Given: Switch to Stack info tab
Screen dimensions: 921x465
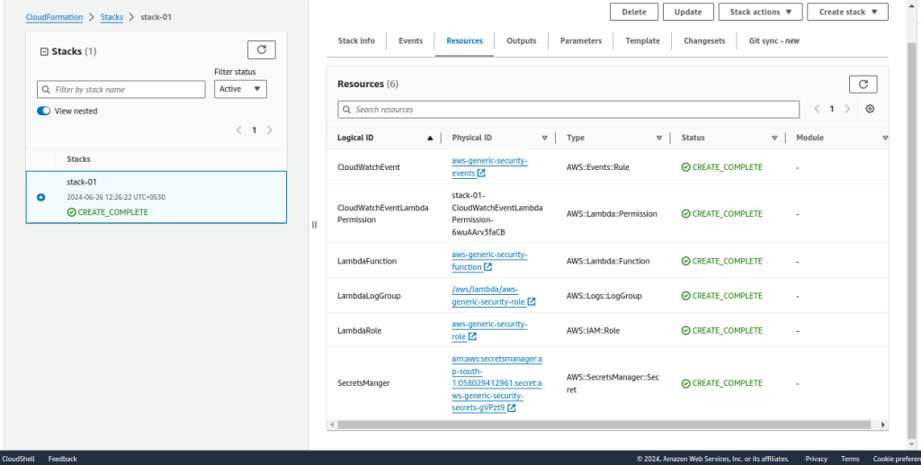Looking at the screenshot, I should [356, 41].
